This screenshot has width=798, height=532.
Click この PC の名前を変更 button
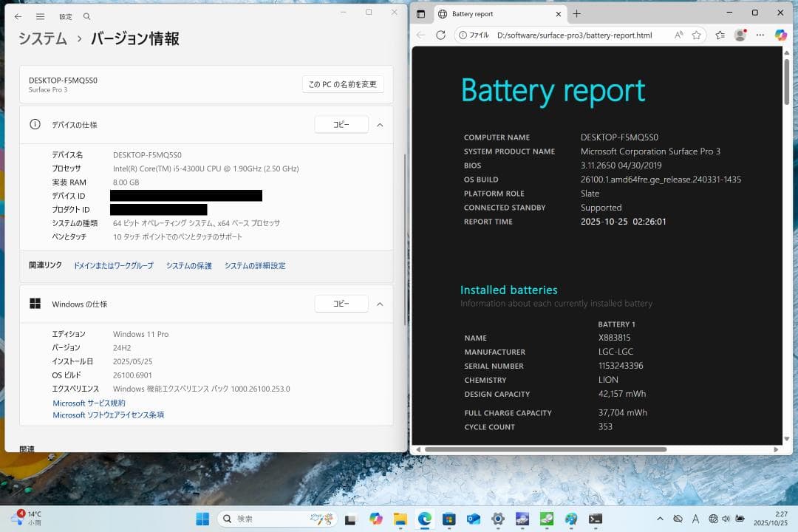342,83
